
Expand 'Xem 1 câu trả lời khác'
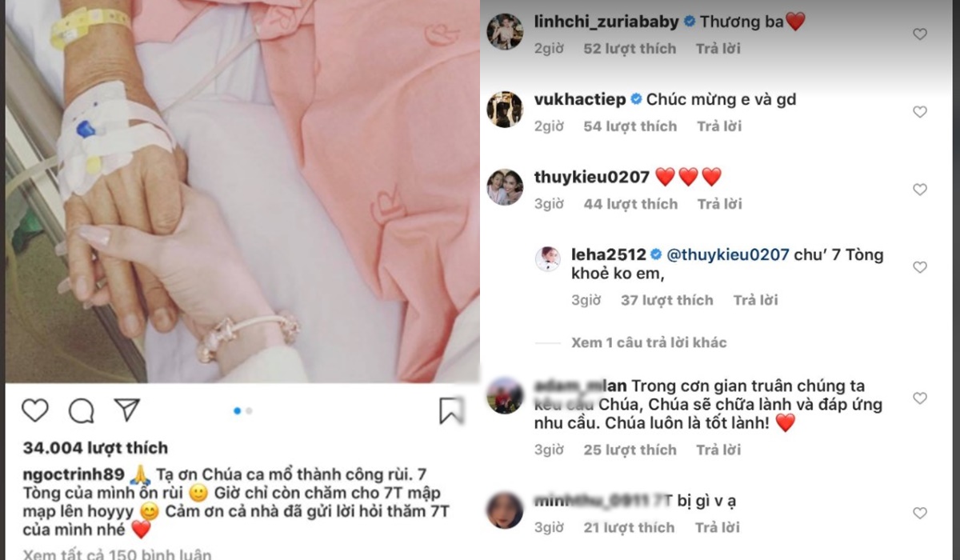(649, 342)
